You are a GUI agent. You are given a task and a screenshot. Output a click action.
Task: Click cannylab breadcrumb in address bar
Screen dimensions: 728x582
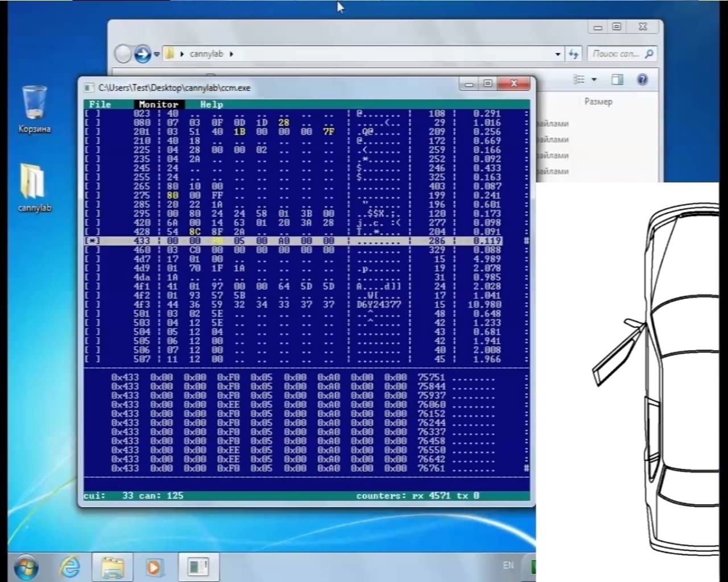(x=206, y=54)
